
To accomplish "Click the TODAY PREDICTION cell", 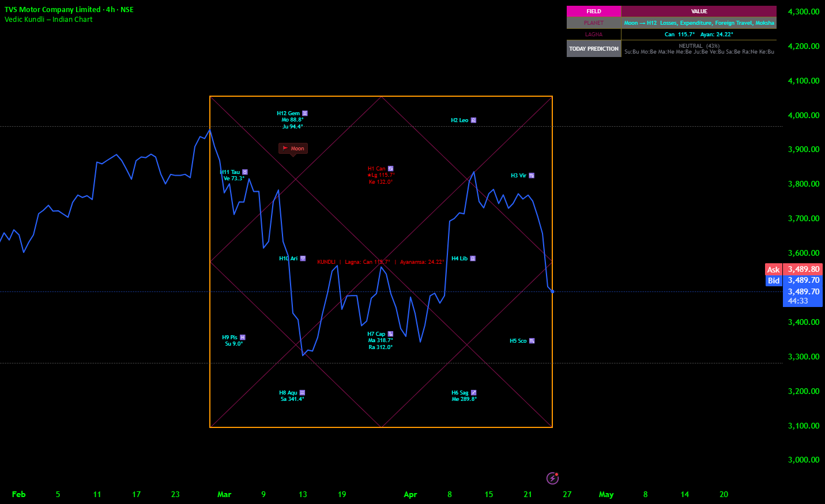I will (594, 49).
